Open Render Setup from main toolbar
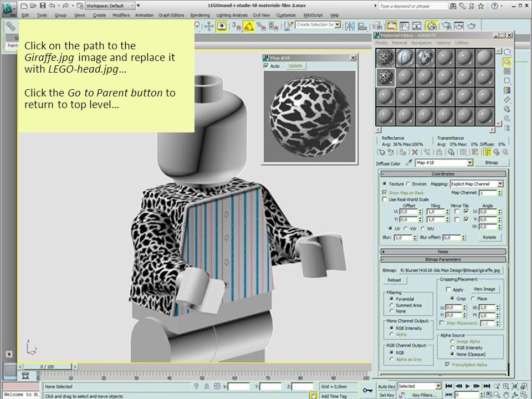 [x=447, y=26]
